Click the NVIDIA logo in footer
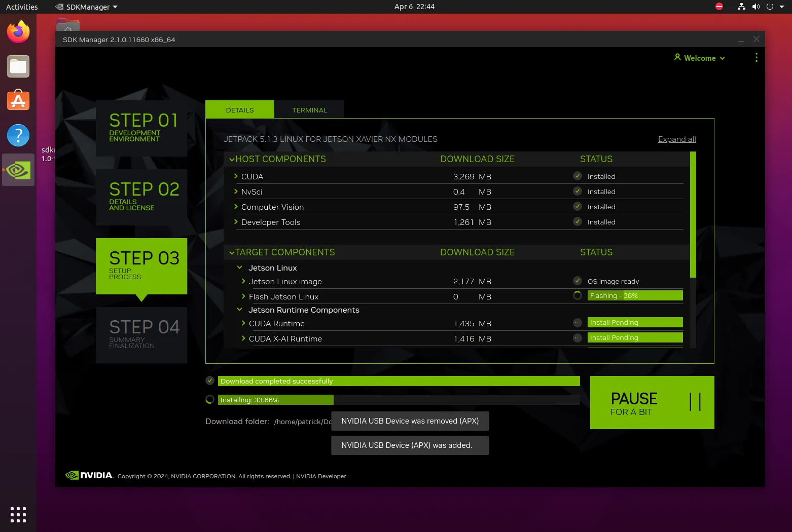This screenshot has height=532, width=792. [x=89, y=475]
